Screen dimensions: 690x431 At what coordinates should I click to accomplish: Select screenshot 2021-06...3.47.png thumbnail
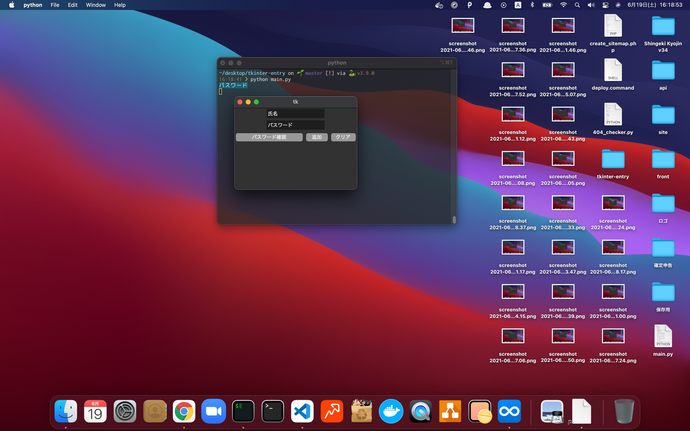(x=563, y=248)
